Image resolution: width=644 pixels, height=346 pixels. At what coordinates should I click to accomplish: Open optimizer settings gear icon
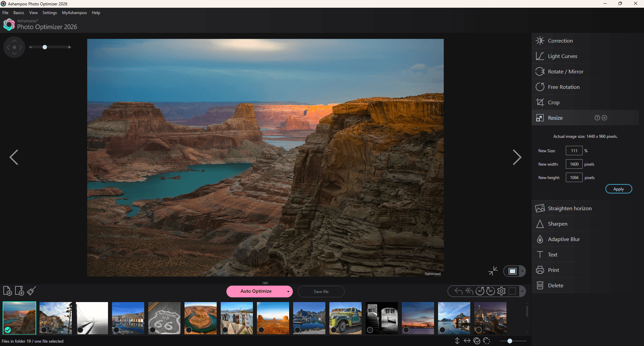pyautogui.click(x=501, y=291)
